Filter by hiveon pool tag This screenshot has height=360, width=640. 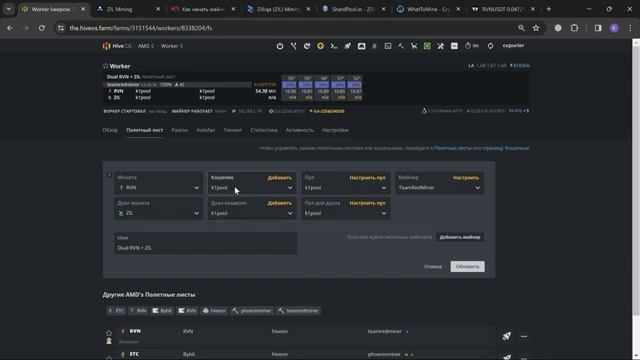tap(214, 311)
